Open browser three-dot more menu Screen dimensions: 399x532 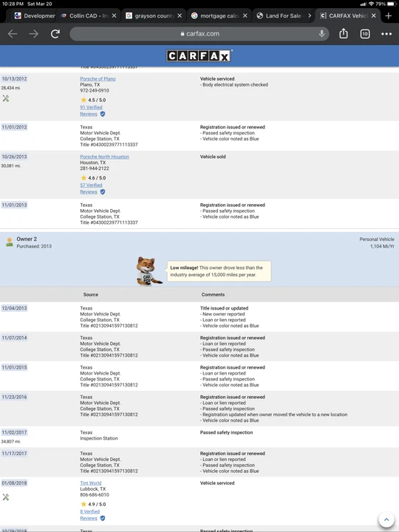click(x=386, y=33)
